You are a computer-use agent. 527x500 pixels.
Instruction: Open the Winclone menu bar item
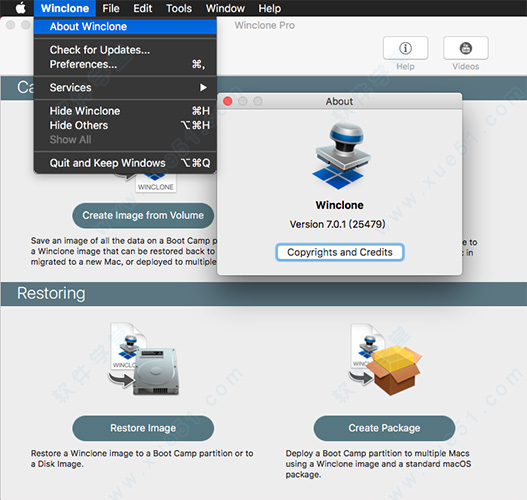(x=65, y=8)
